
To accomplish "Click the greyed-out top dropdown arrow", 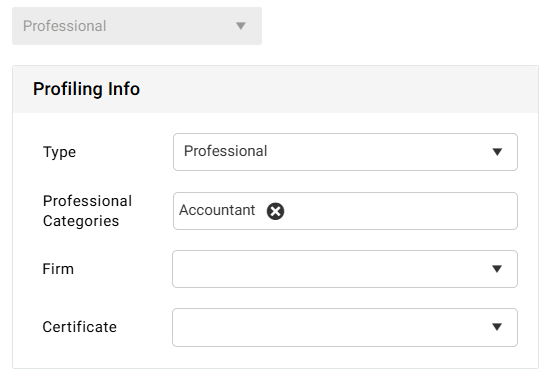I will pyautogui.click(x=241, y=26).
